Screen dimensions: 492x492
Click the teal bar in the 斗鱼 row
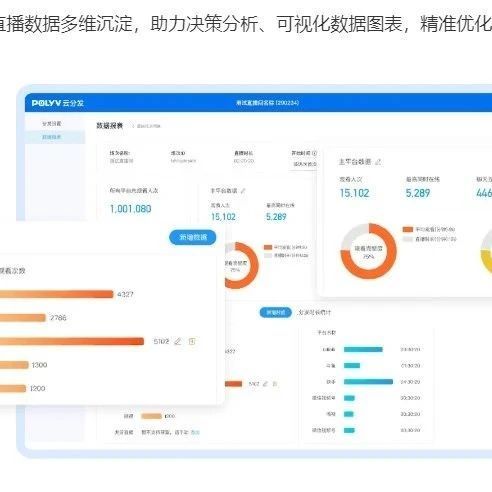click(352, 366)
